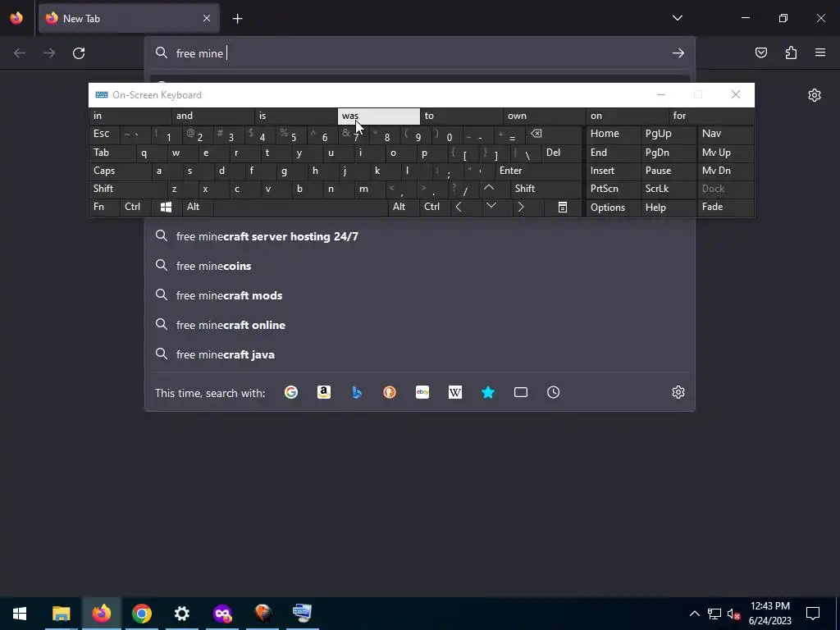840x630 pixels.
Task: Open Settings gear from taskbar
Action: 181,614
